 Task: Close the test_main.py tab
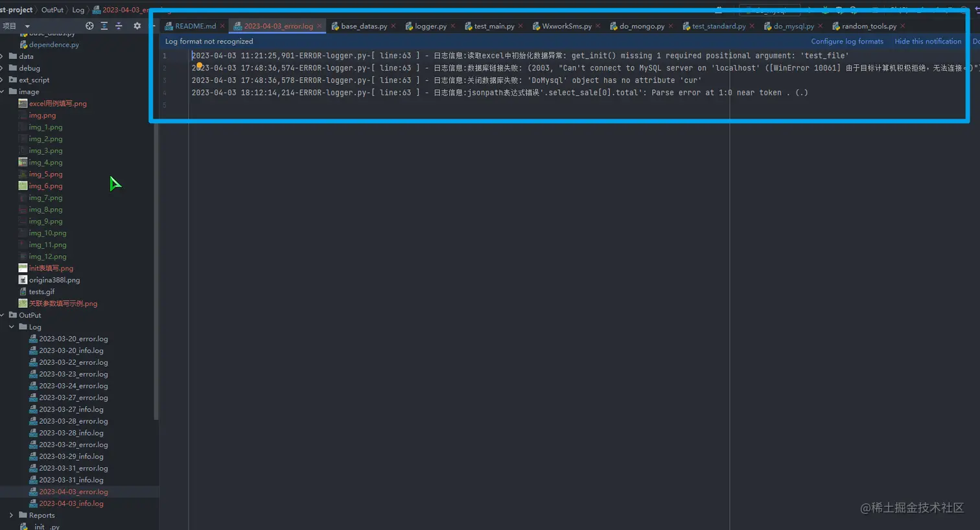(520, 26)
